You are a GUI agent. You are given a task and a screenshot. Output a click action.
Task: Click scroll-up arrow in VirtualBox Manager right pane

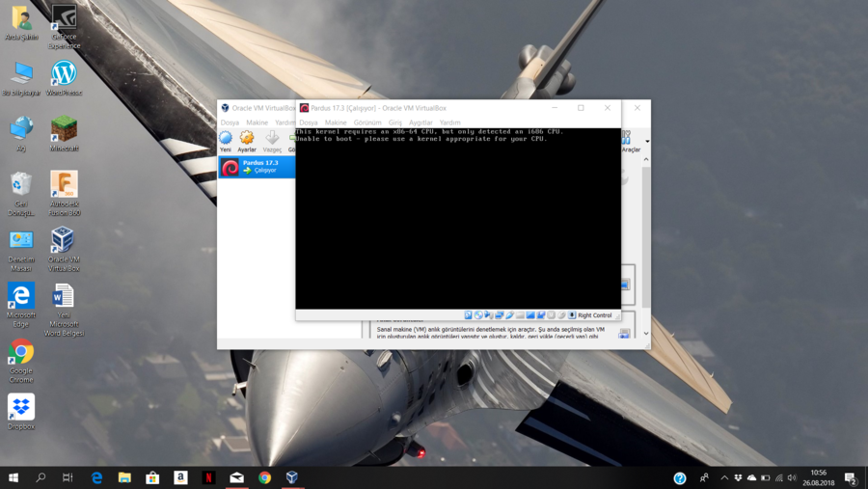click(646, 159)
